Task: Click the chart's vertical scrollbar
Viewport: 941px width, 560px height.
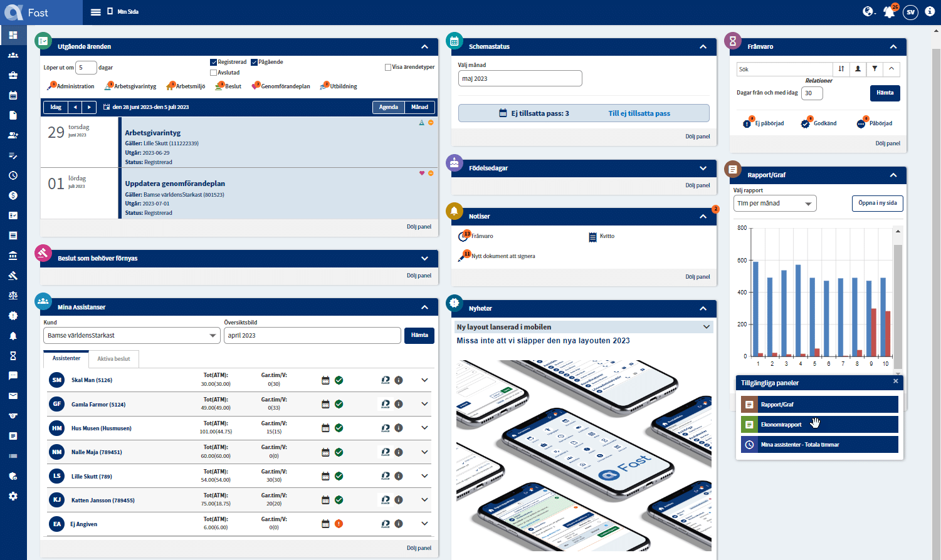Action: click(x=898, y=301)
